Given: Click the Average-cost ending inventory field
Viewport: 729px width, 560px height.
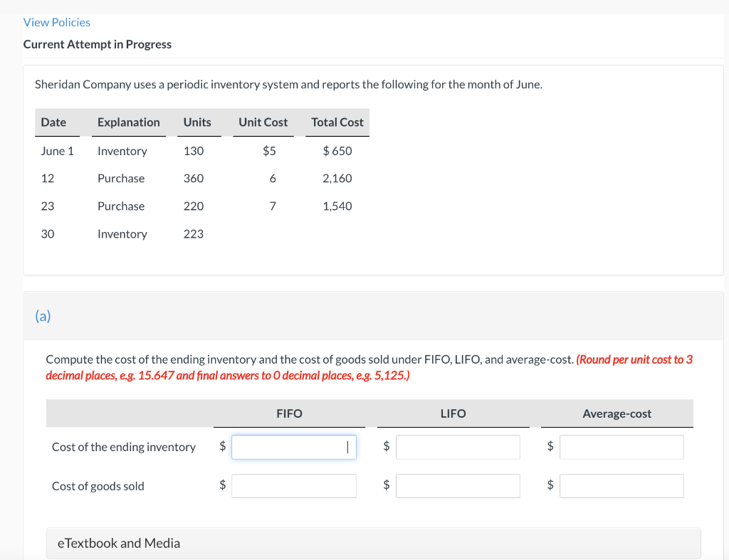Looking at the screenshot, I should [622, 447].
